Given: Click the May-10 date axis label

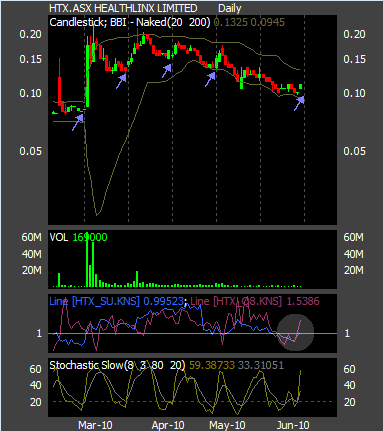Looking at the screenshot, I should coord(227,425).
